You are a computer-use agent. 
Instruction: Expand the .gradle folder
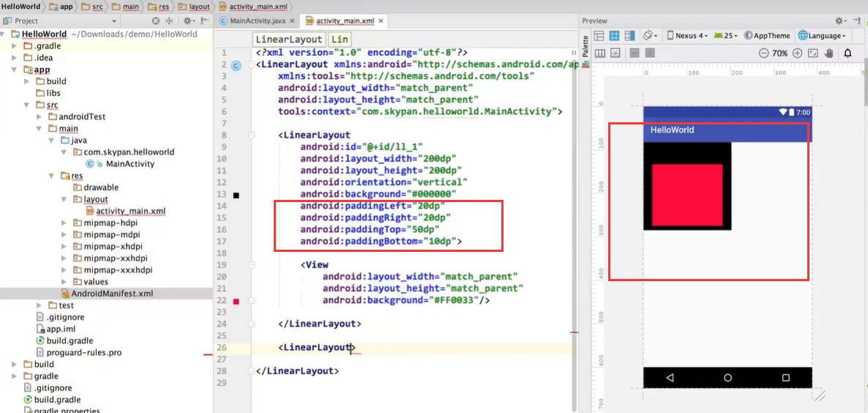15,46
